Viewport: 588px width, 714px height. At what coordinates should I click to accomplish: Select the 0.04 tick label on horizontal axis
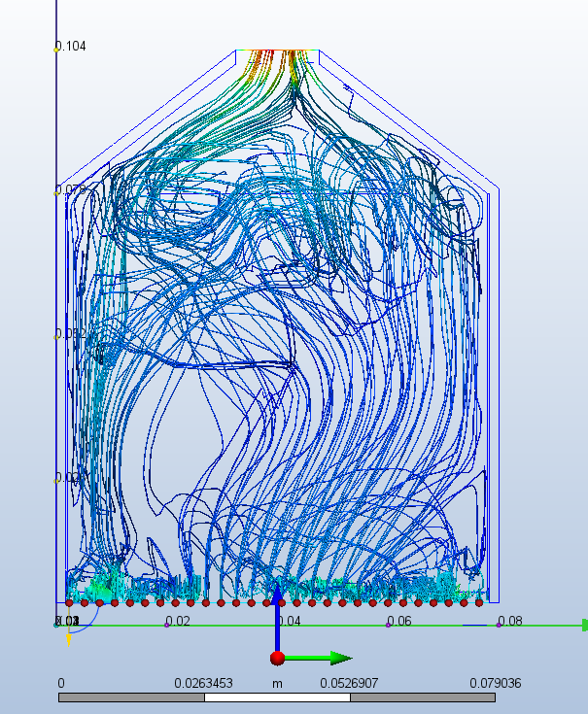(290, 621)
